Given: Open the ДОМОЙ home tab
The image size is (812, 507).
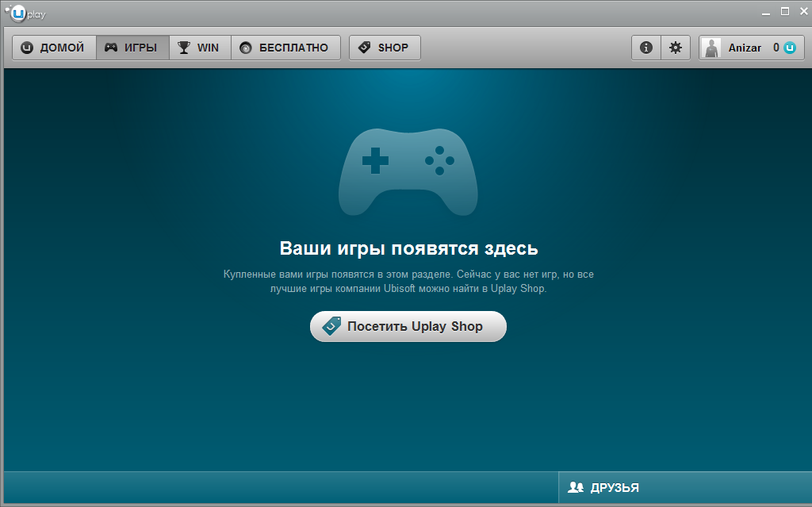Looking at the screenshot, I should [x=55, y=48].
